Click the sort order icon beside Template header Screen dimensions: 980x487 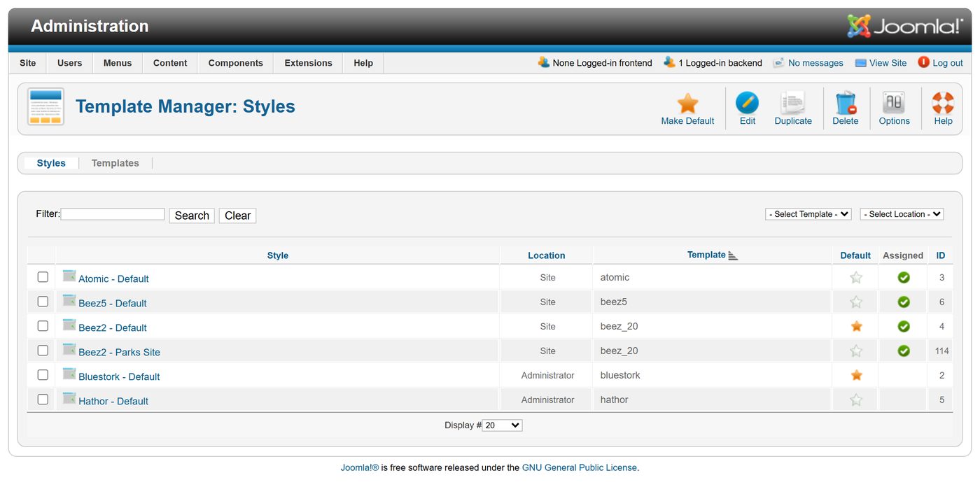733,256
